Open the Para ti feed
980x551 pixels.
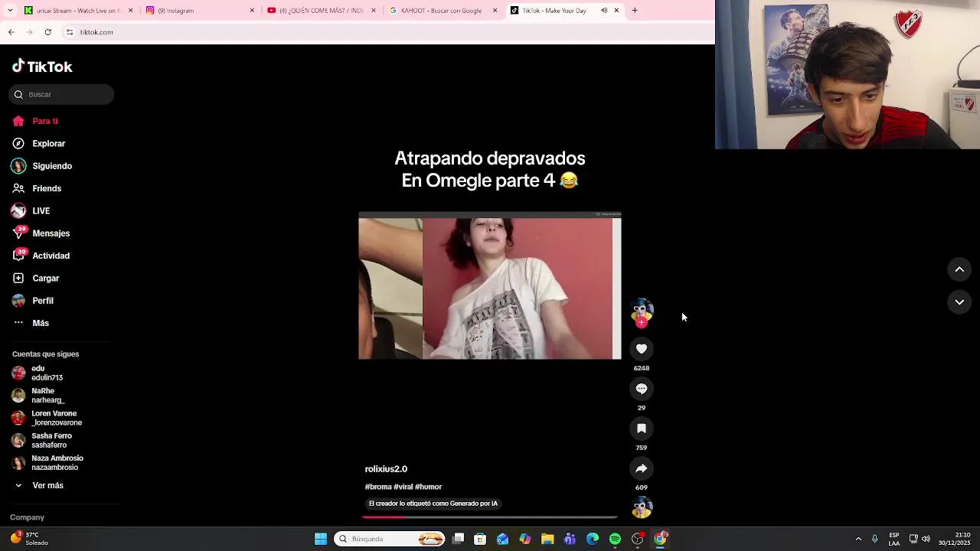35,121
